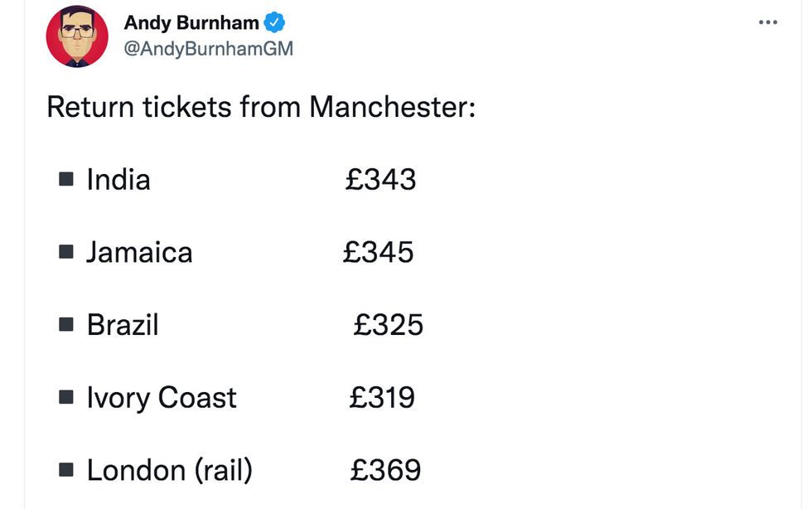Screen dimensions: 812x509
Task: Click the square bullet beside Brazil
Action: 66,324
